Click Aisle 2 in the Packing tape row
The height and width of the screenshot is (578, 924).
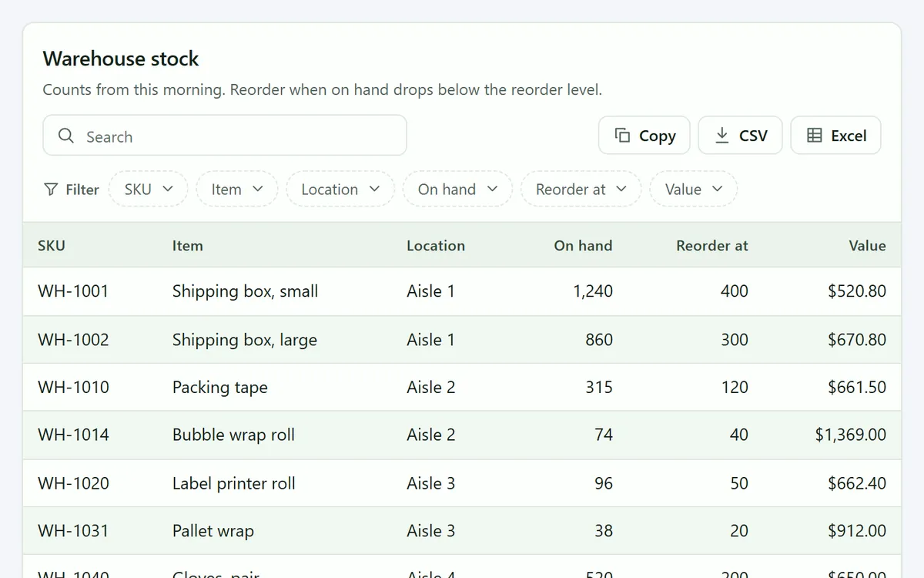(x=431, y=387)
